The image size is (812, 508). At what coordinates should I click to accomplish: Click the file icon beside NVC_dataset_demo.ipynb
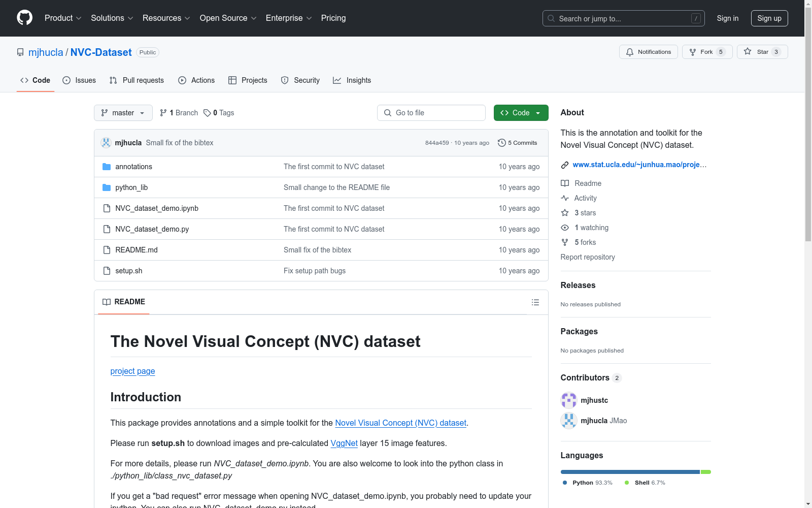point(107,208)
